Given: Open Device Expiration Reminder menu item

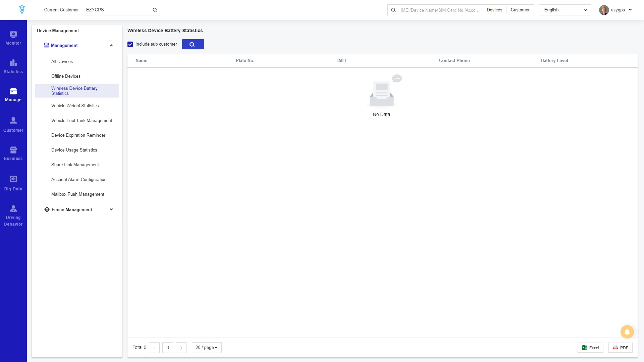Looking at the screenshot, I should 78,135.
